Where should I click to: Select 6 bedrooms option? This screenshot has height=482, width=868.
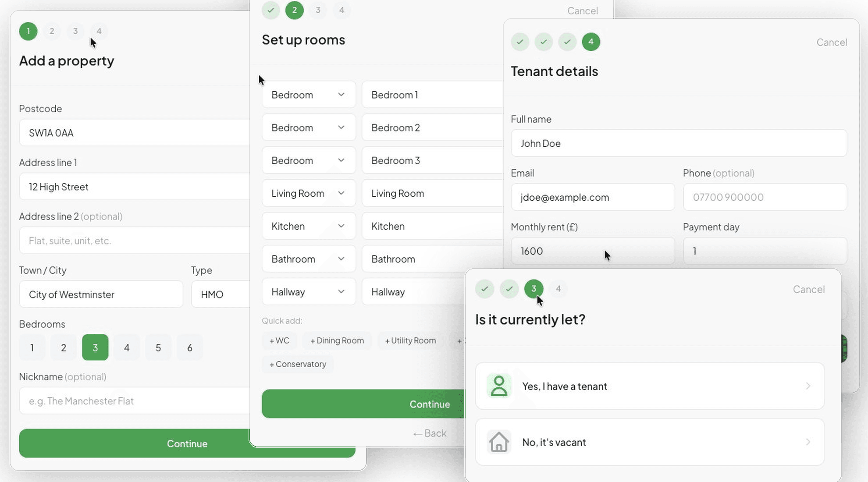190,347
